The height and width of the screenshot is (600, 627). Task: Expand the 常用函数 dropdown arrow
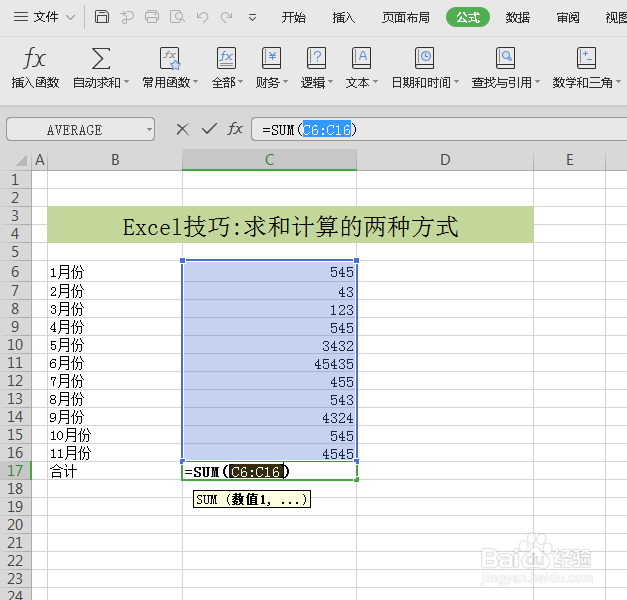(x=196, y=82)
